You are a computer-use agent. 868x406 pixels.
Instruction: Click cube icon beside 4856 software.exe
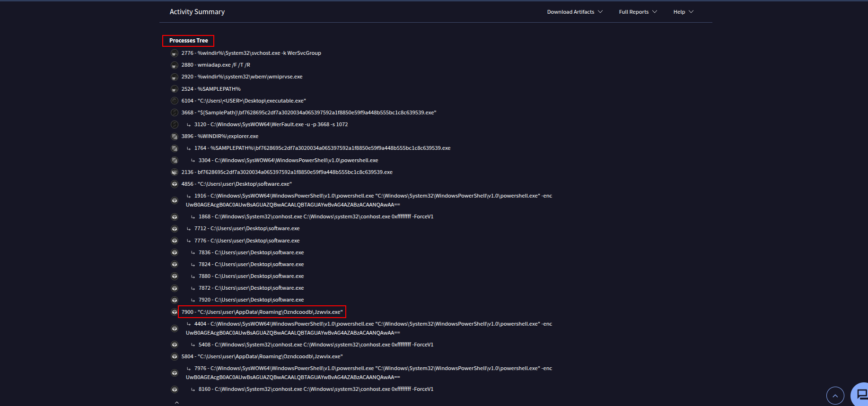pyautogui.click(x=175, y=184)
